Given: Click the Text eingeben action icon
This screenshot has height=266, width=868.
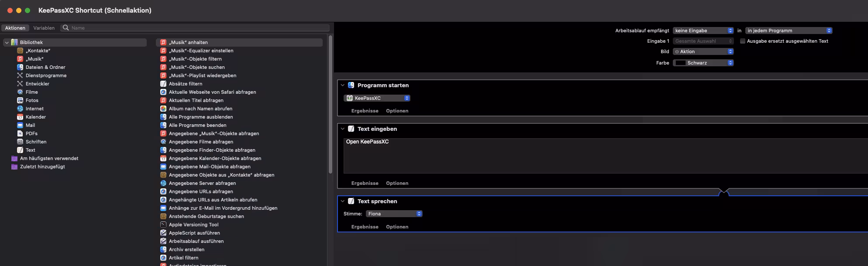Looking at the screenshot, I should pyautogui.click(x=351, y=129).
